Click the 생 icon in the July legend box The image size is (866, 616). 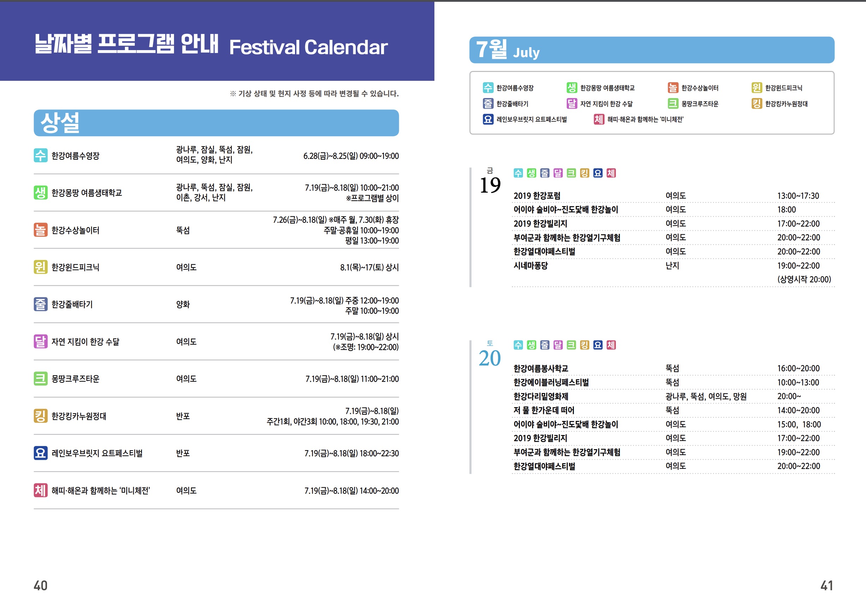[x=572, y=87]
